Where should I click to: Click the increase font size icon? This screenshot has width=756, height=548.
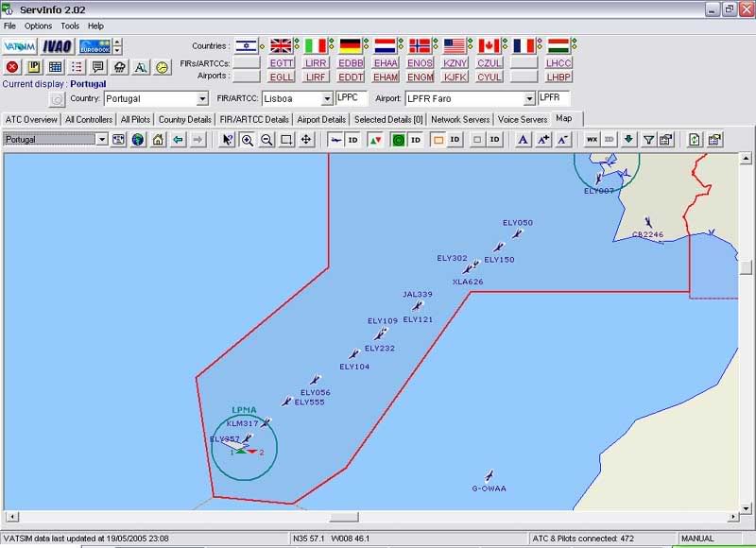point(543,140)
